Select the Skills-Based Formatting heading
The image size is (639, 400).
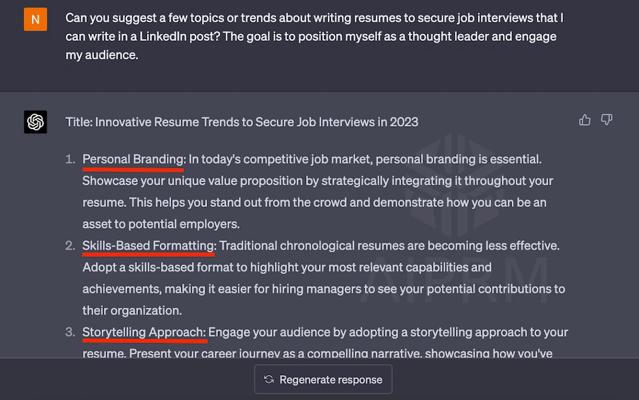coord(149,245)
